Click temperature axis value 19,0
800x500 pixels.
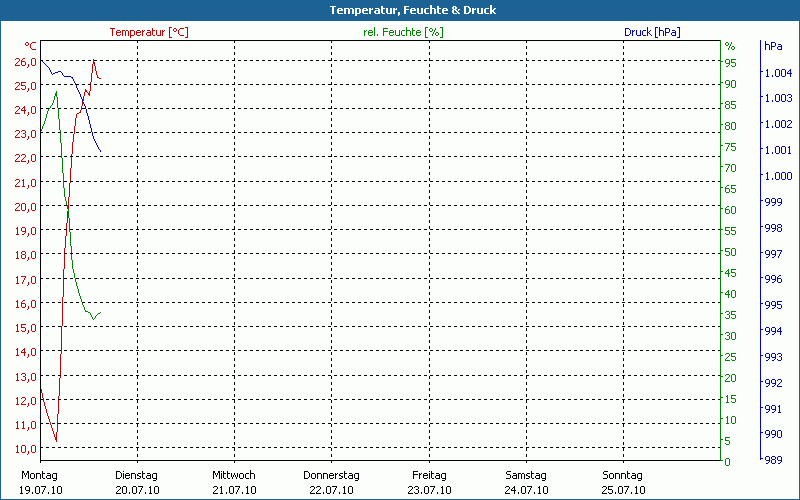26,231
